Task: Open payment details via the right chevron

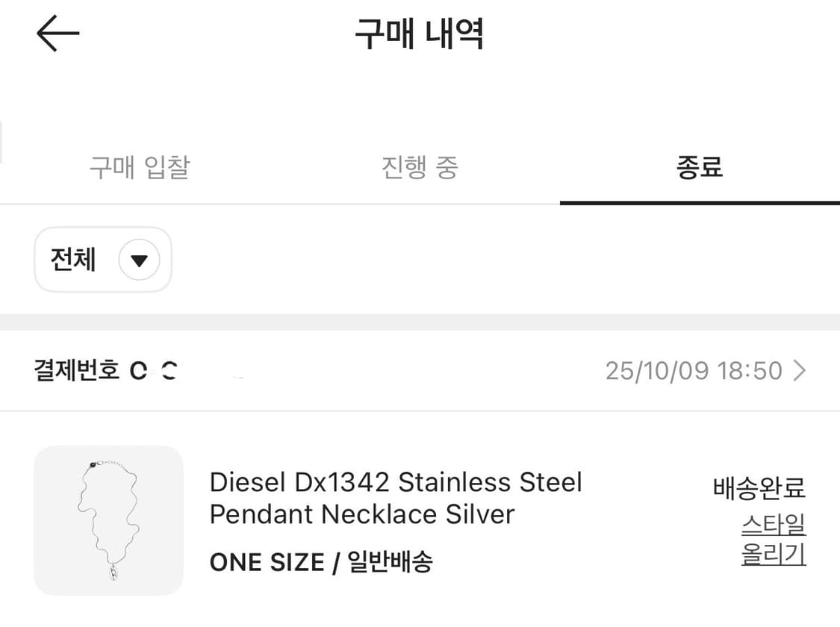Action: (x=800, y=371)
